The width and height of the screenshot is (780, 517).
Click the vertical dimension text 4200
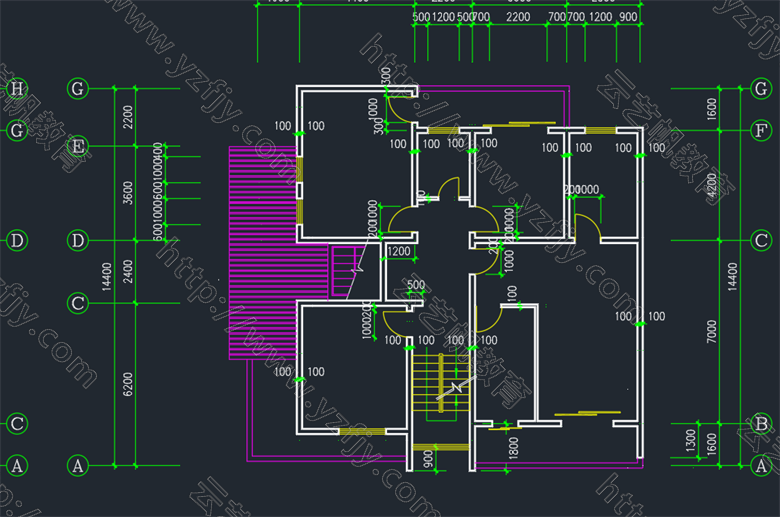point(712,185)
